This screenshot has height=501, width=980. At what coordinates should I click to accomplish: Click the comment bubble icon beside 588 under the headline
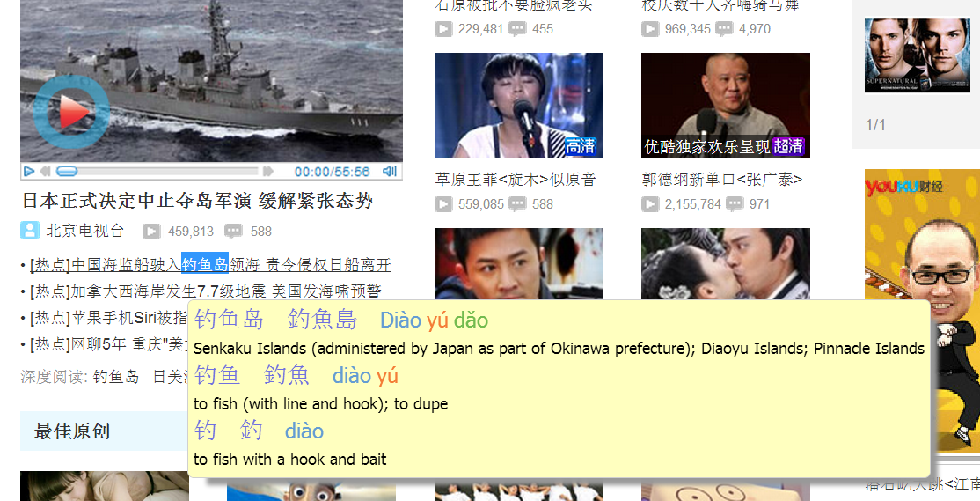[233, 232]
